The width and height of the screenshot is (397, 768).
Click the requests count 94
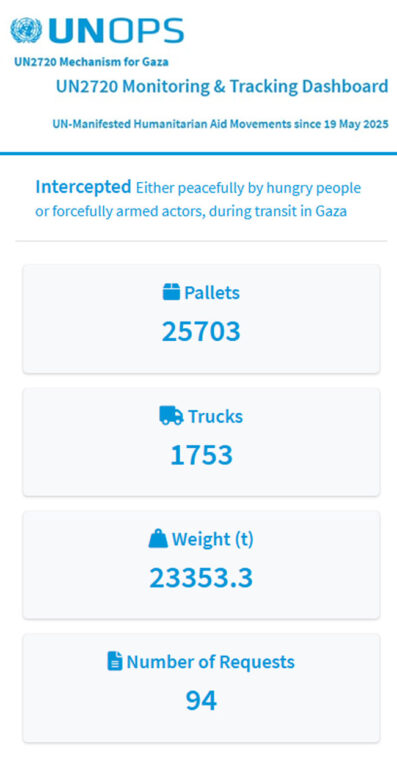(x=201, y=700)
